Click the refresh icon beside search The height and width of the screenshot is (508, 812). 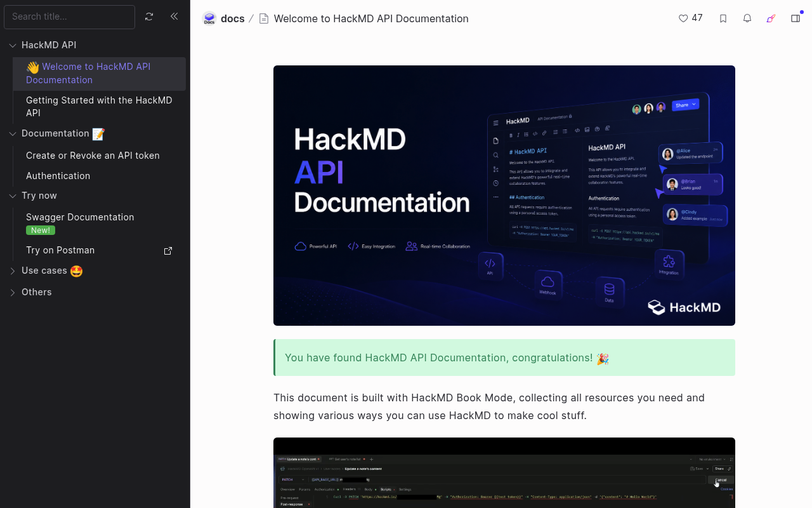tap(149, 17)
